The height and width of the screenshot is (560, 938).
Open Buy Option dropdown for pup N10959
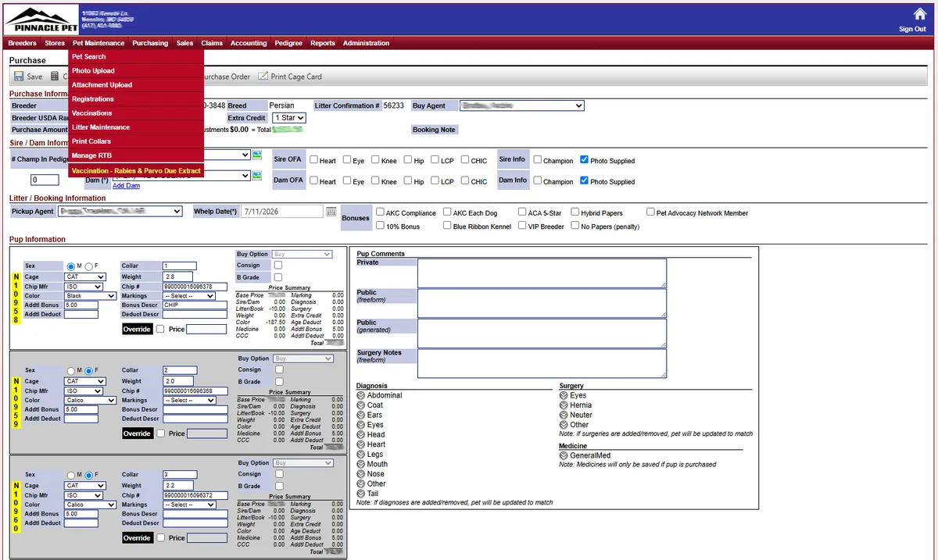tap(303, 358)
